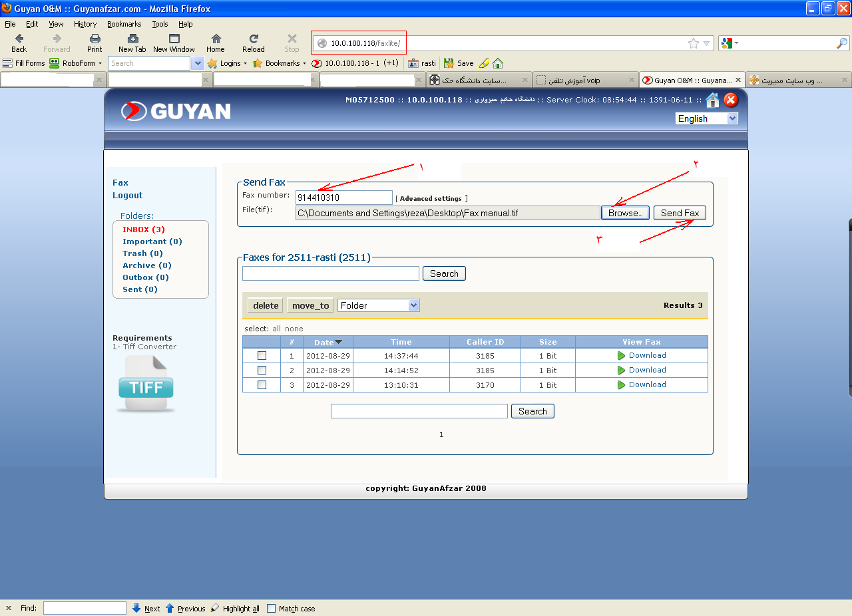The image size is (852, 616).
Task: Click Find Previous arrow in find bar
Action: click(185, 608)
